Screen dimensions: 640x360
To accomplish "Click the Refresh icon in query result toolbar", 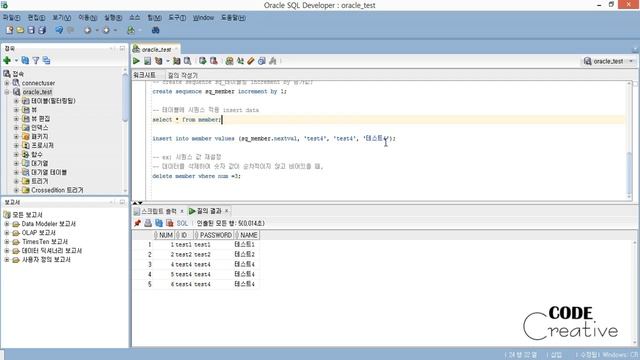I will click(x=159, y=223).
